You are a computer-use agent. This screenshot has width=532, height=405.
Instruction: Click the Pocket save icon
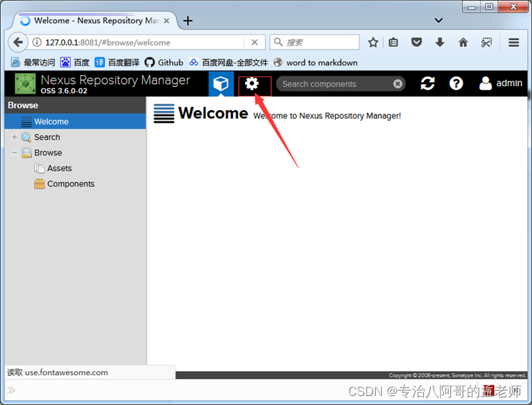416,43
